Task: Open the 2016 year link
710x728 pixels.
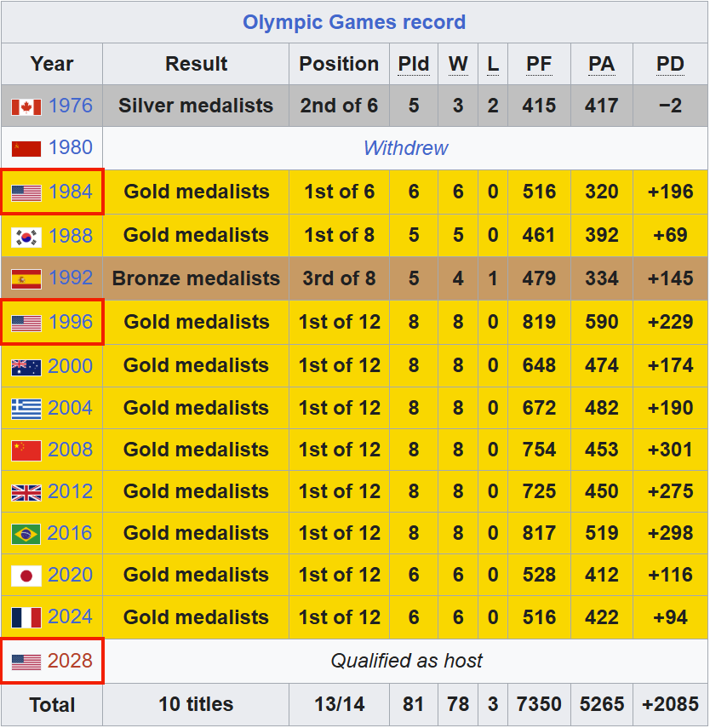Action: point(70,533)
